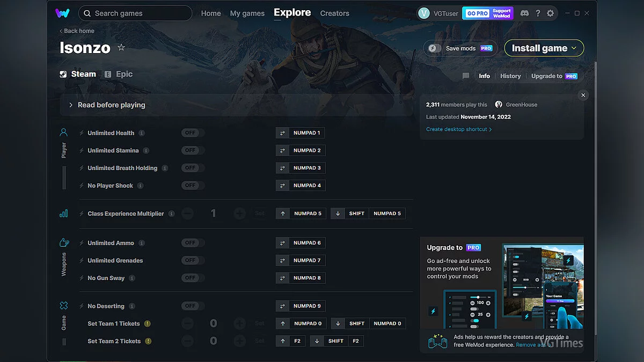
Task: Click the Search games field
Action: point(135,13)
